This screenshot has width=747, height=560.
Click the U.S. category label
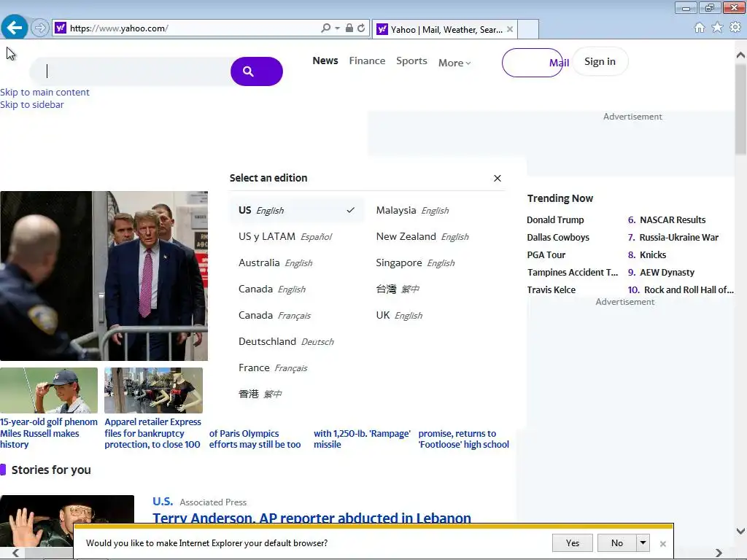163,502
